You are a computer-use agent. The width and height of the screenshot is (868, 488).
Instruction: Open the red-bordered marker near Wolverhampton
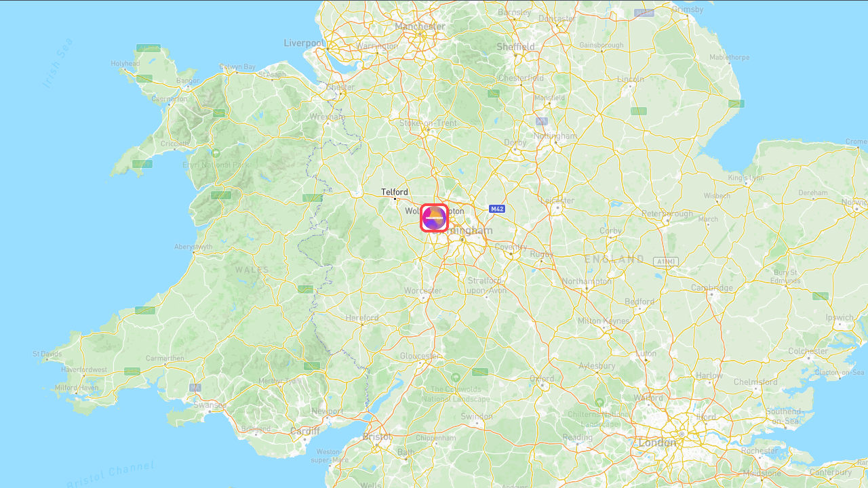click(x=434, y=218)
